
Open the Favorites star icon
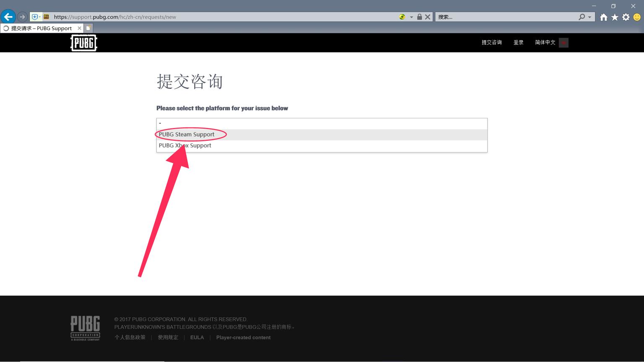point(614,17)
